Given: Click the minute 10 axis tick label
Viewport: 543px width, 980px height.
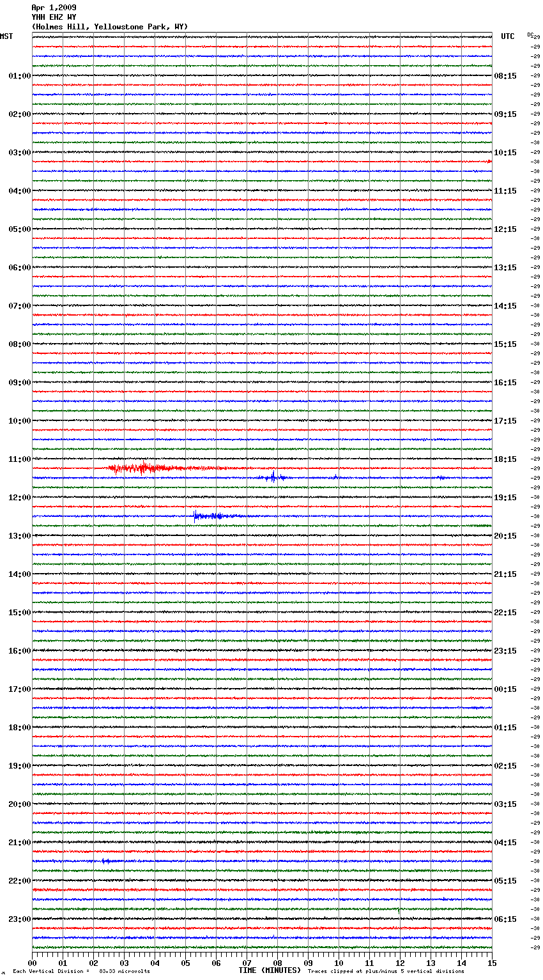Looking at the screenshot, I should tap(339, 963).
